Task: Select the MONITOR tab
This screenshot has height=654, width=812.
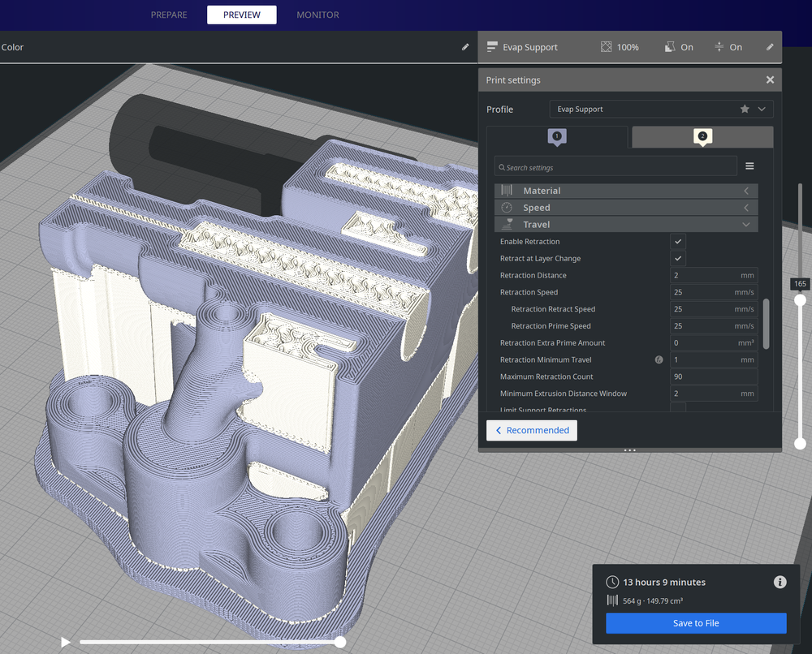Action: [x=317, y=15]
